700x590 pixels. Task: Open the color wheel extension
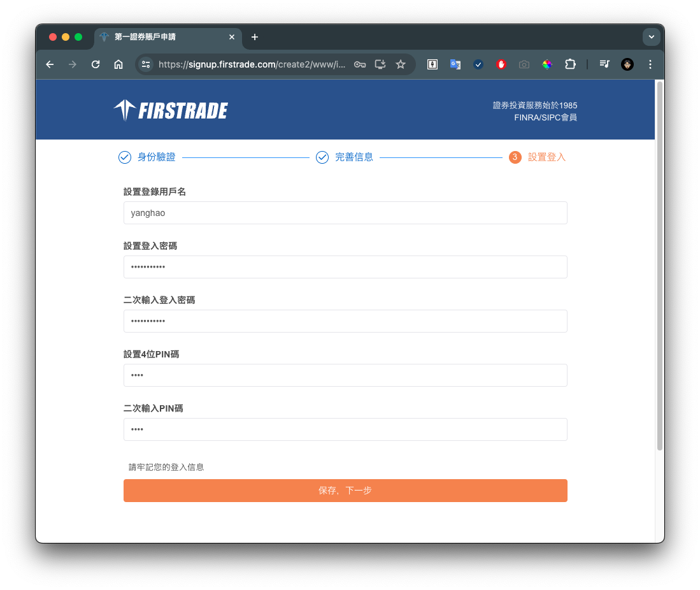point(547,64)
